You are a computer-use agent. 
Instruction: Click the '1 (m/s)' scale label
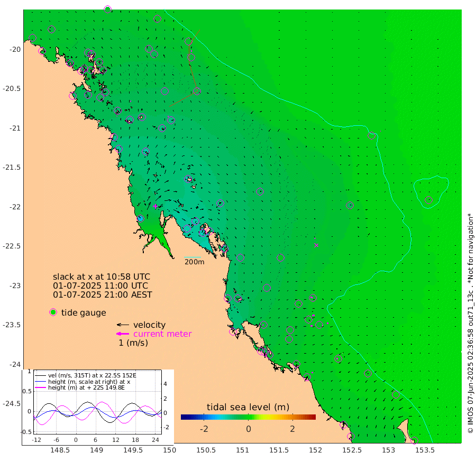(x=133, y=343)
